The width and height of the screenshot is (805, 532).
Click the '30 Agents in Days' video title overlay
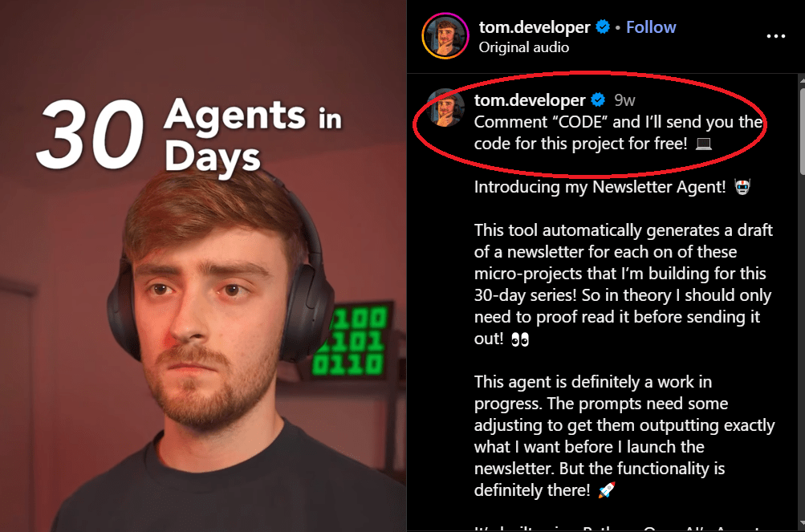189,135
